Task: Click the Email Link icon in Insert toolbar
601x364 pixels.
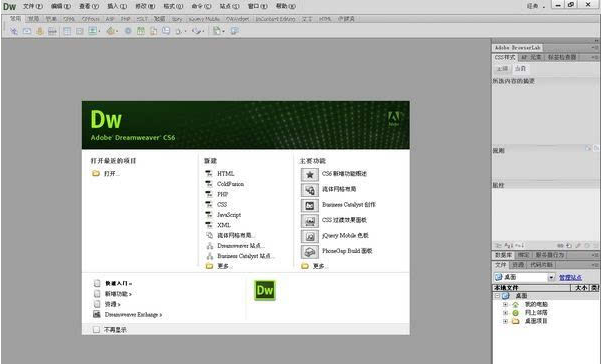Action: 27,31
